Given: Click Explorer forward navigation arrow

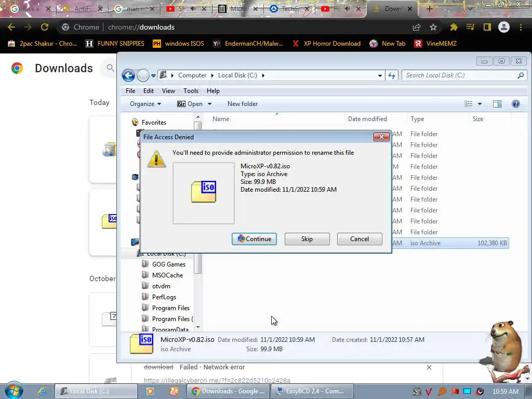Looking at the screenshot, I should (x=143, y=75).
